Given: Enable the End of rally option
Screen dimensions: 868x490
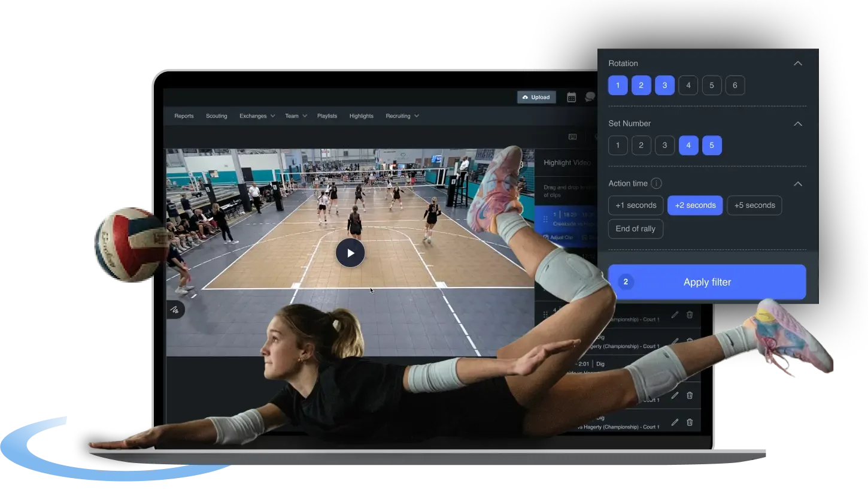Looking at the screenshot, I should (635, 228).
